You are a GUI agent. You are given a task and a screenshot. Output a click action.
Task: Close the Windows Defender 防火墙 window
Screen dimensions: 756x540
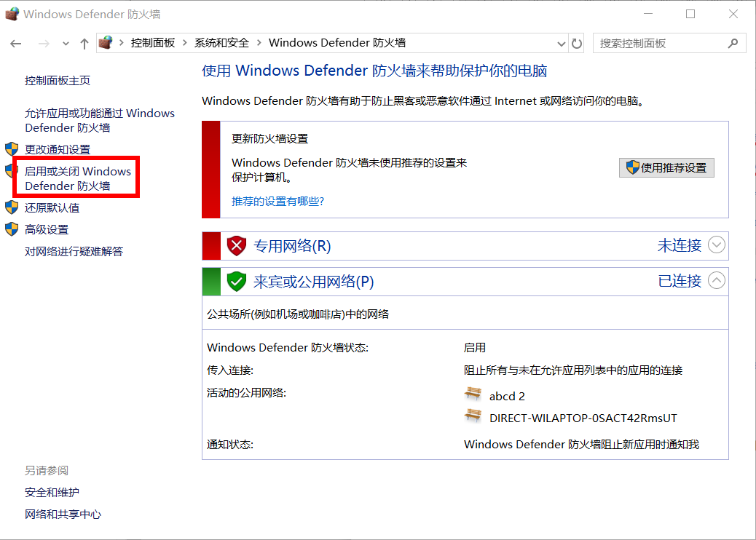click(x=733, y=14)
